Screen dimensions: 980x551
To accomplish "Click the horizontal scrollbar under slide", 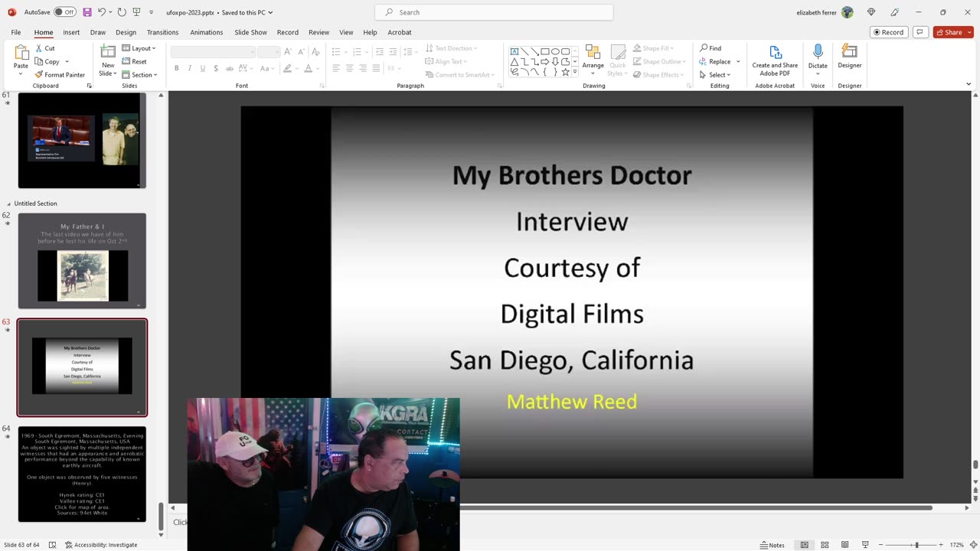I will pyautogui.click(x=697, y=507).
